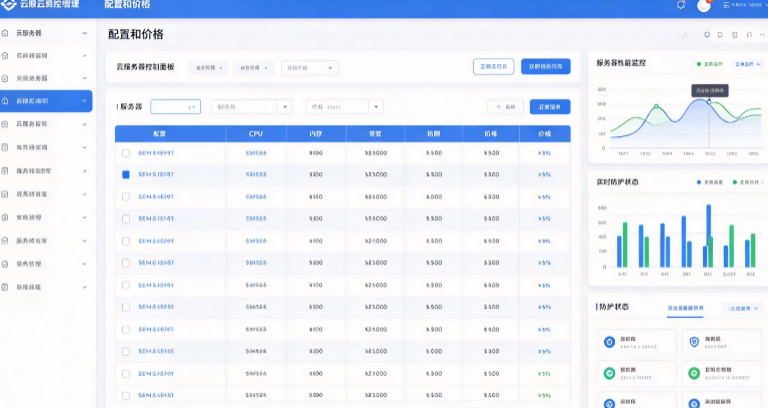Check the third table row's checkbox
Image resolution: width=768 pixels, height=408 pixels.
126,197
